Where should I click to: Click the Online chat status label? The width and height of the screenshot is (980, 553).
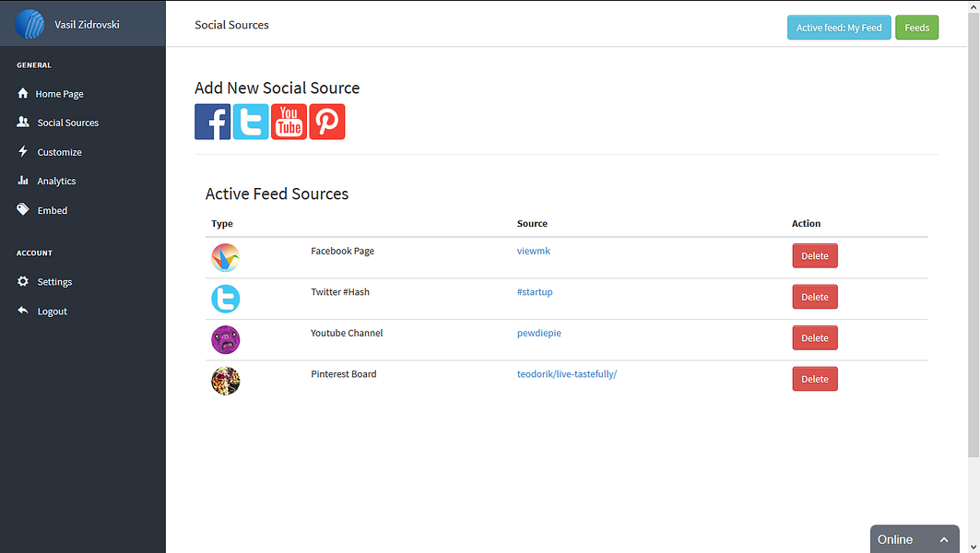click(895, 539)
